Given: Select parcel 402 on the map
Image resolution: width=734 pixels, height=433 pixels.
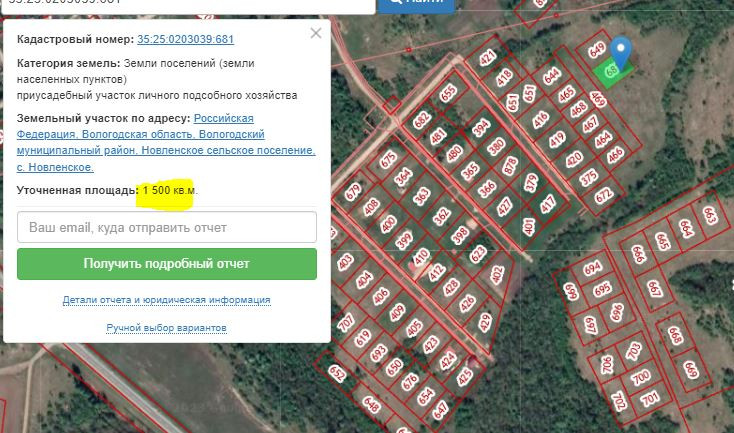Looking at the screenshot, I should coord(498,274).
